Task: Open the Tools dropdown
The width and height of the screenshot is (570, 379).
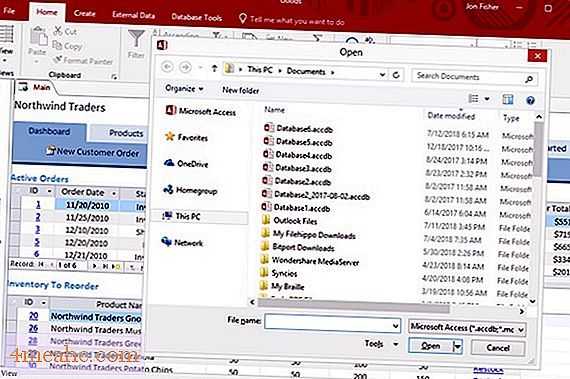Action: click(x=382, y=343)
